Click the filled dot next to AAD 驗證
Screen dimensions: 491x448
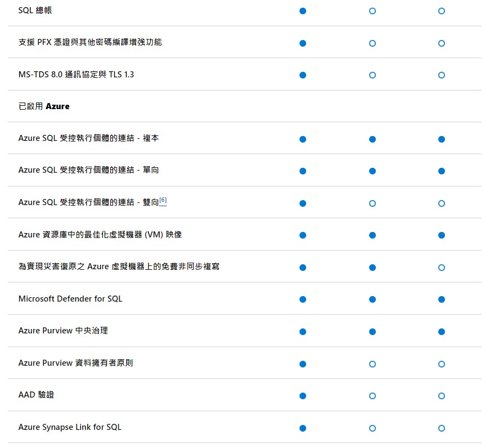click(x=302, y=395)
